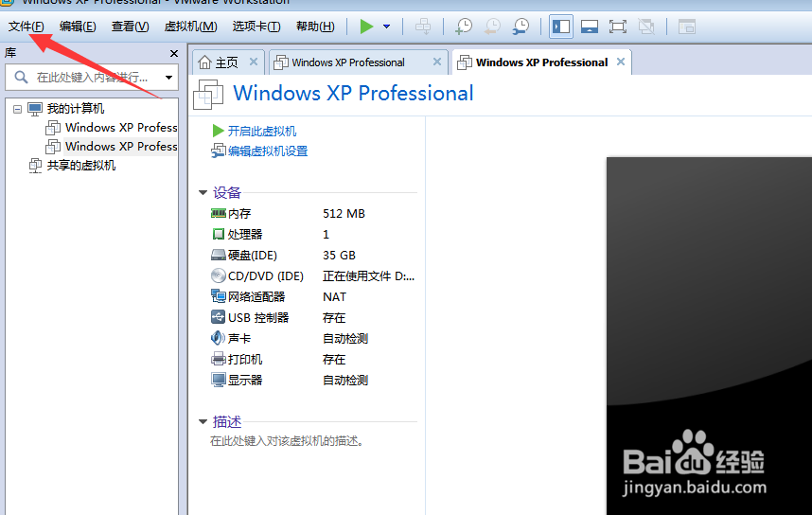Click the large VM icon beside the title

tap(208, 95)
